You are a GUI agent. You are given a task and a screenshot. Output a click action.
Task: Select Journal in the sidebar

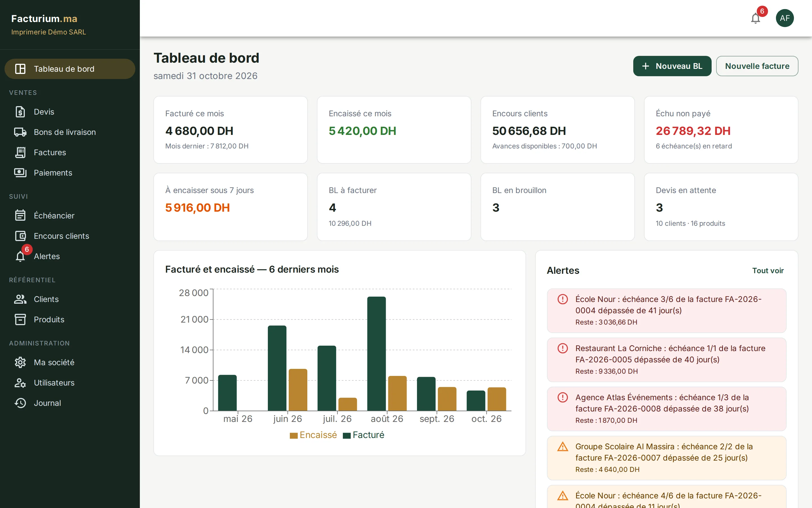click(70, 403)
